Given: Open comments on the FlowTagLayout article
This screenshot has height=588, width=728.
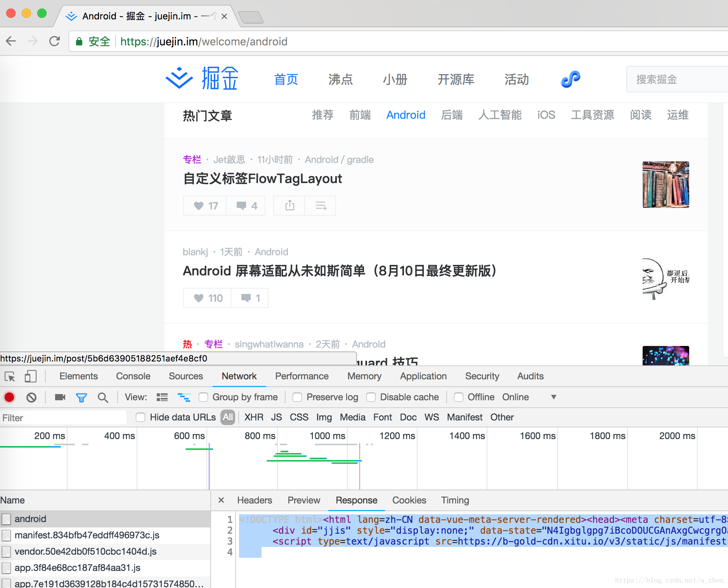Looking at the screenshot, I should pos(246,206).
